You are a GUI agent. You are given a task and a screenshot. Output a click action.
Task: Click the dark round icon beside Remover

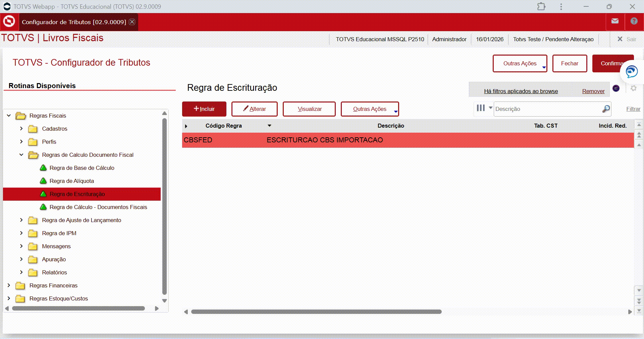pos(616,88)
